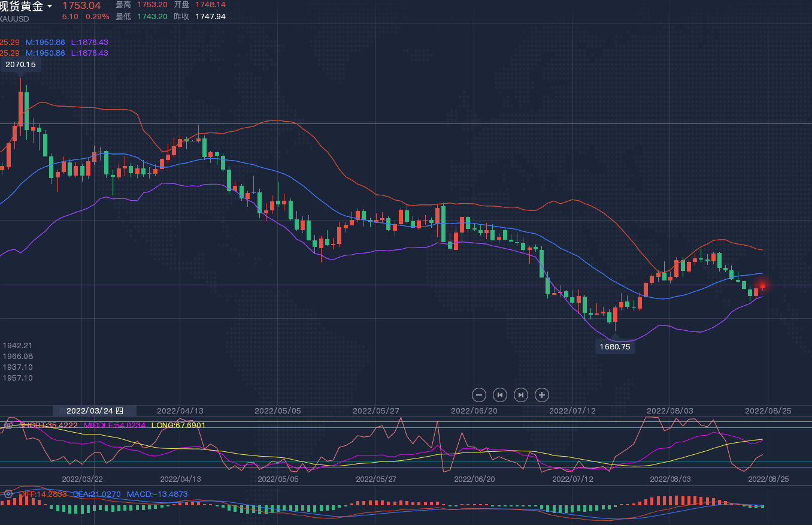
Task: Click the current price 1753.04
Action: (81, 5)
